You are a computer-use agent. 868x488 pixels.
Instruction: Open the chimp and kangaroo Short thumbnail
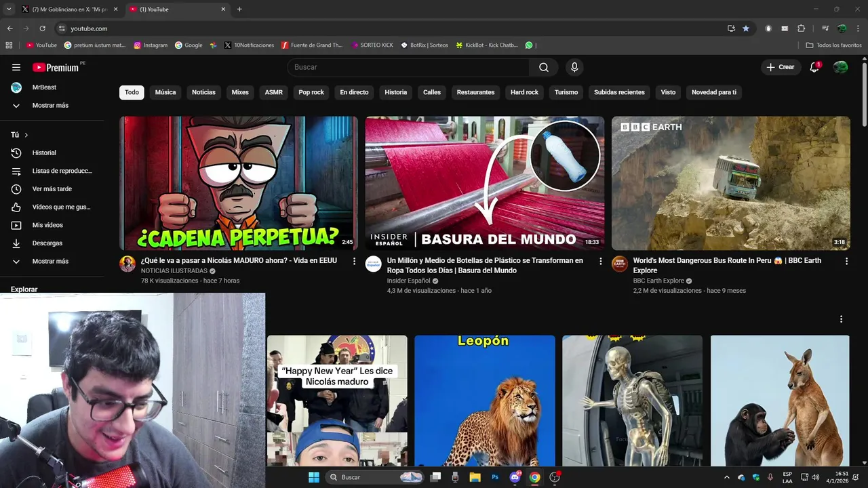(x=780, y=401)
